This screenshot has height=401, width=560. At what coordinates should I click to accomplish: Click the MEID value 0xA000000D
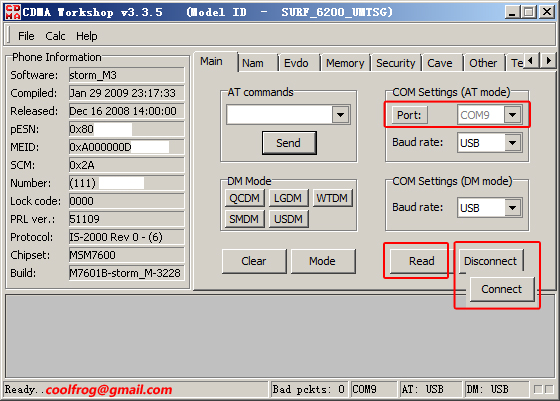127,147
